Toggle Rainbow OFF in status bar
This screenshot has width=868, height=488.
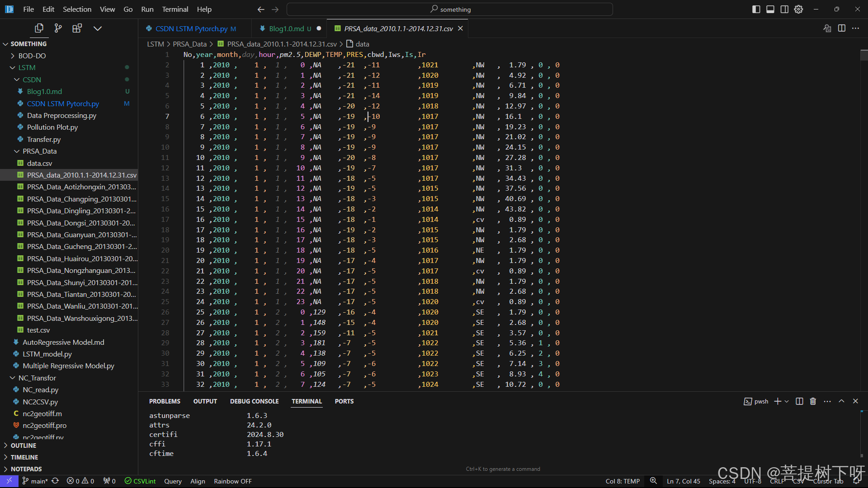(x=232, y=481)
